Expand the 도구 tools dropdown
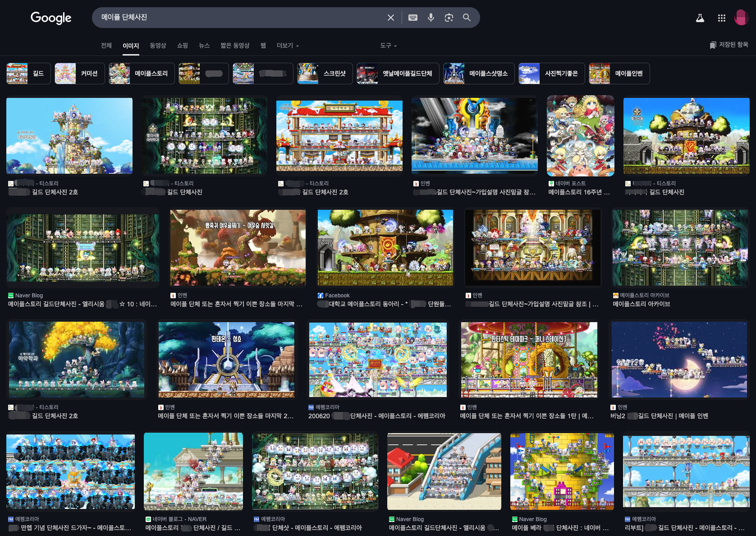This screenshot has width=756, height=536. (388, 46)
